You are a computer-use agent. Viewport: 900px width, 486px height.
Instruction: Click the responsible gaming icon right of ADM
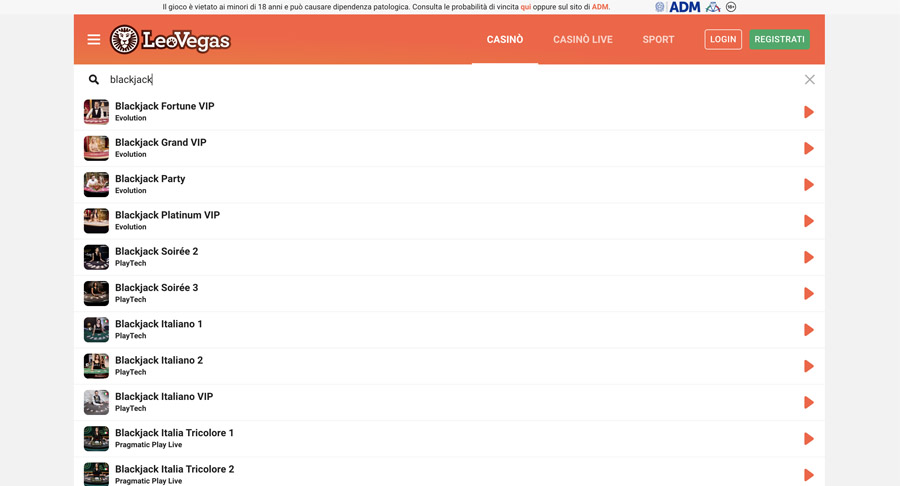[713, 7]
